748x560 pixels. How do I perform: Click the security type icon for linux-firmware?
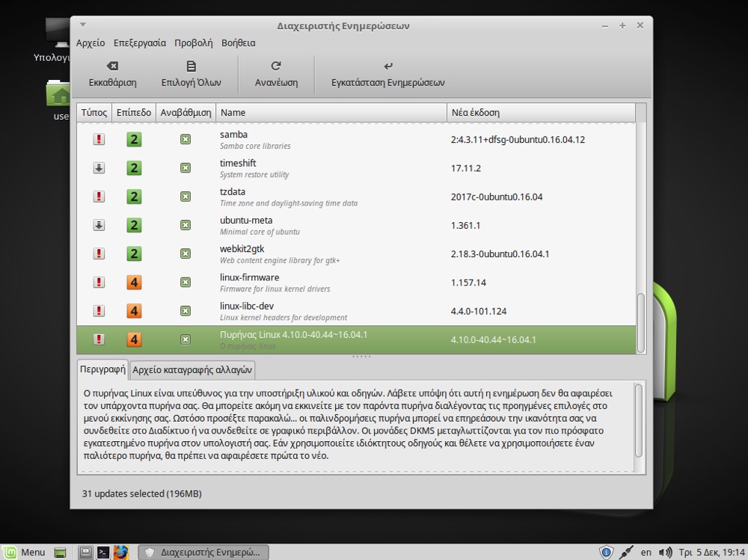99,283
